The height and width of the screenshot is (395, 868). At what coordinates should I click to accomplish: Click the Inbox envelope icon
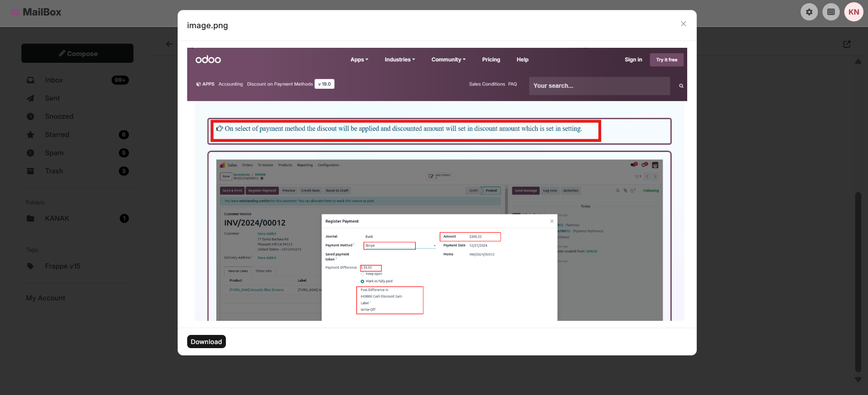pos(31,80)
